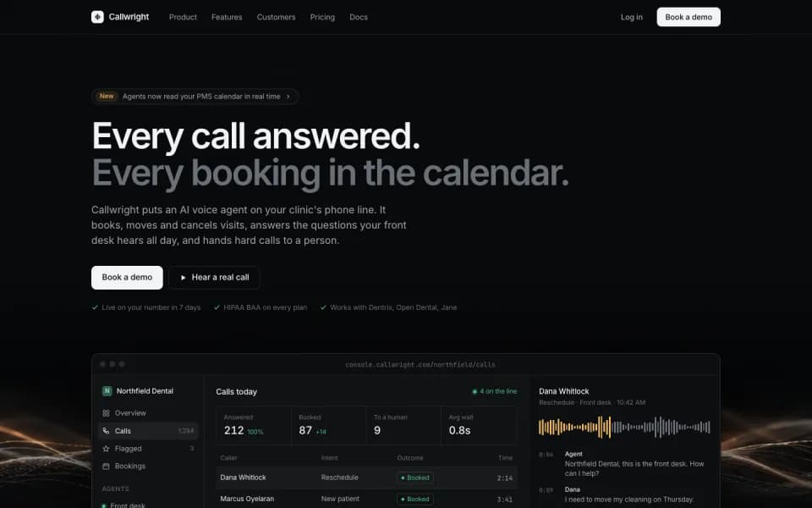The image size is (812, 508).
Task: Click the console URL bar text
Action: 420,364
